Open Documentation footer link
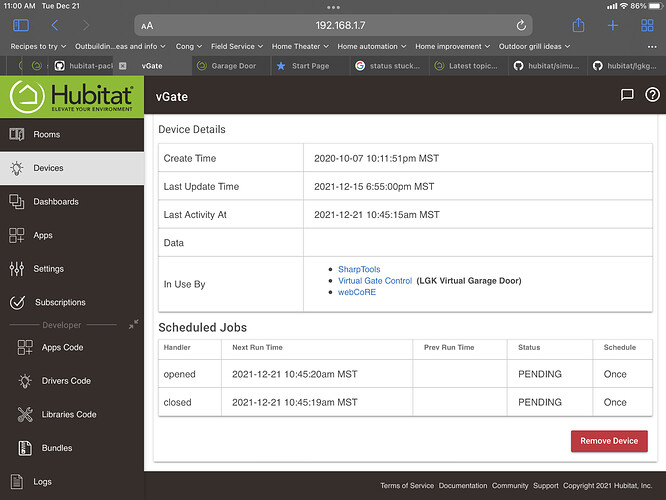The height and width of the screenshot is (500, 666). point(463,486)
